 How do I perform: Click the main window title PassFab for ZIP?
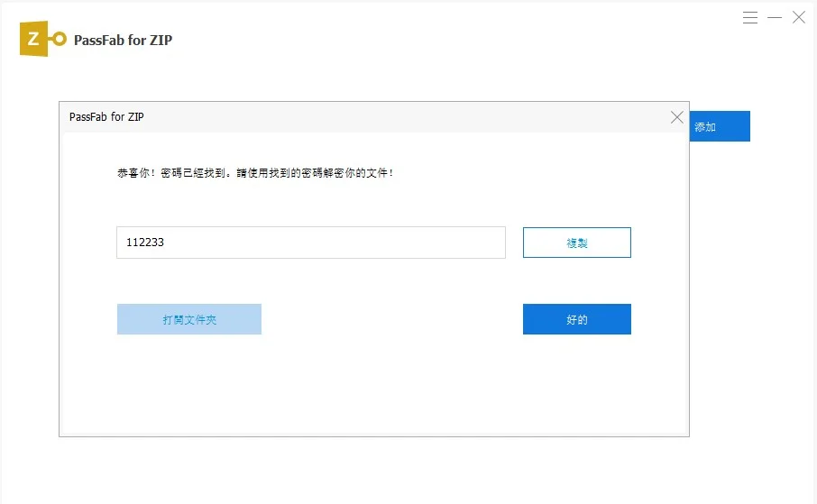tap(123, 41)
